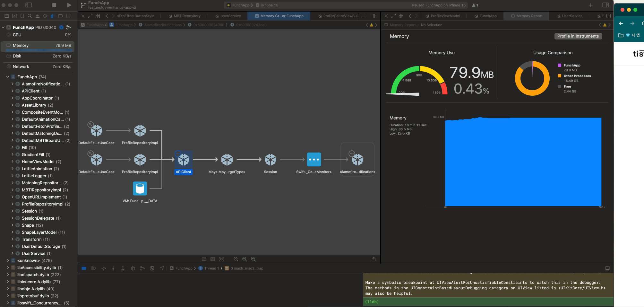Expand the left editor to full size
Viewport: 644px width, 307px height.
[90, 16]
